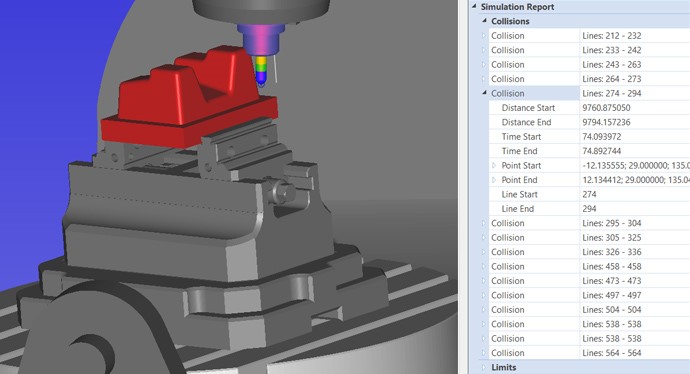Collapse the Collisions group
The height and width of the screenshot is (374, 690).
(484, 21)
